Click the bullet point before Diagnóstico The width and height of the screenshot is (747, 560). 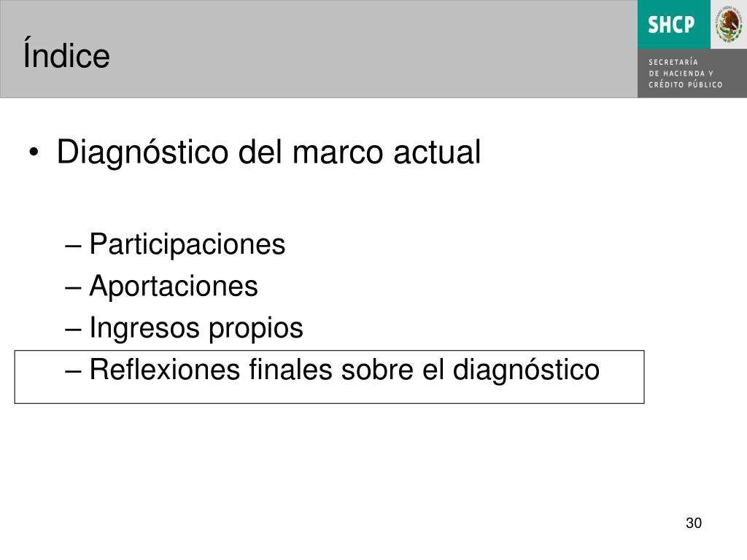coord(34,153)
